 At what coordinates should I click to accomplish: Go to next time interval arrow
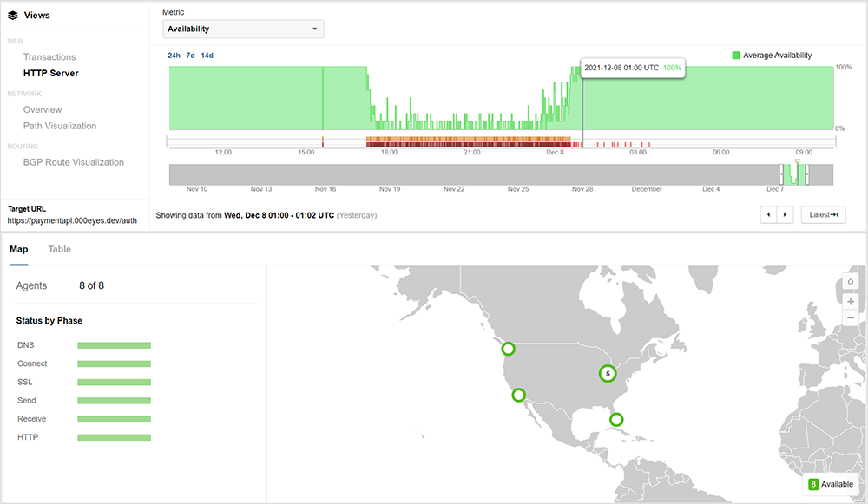[x=785, y=214]
